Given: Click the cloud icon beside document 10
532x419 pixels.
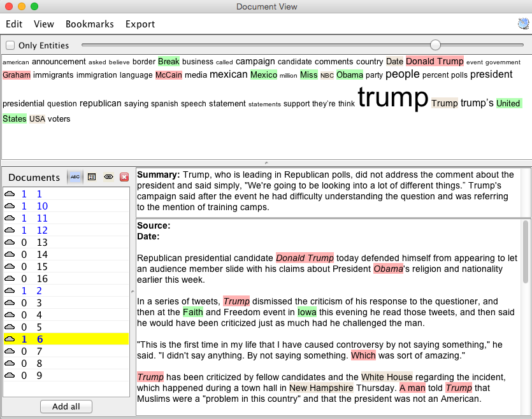Looking at the screenshot, I should (10, 206).
